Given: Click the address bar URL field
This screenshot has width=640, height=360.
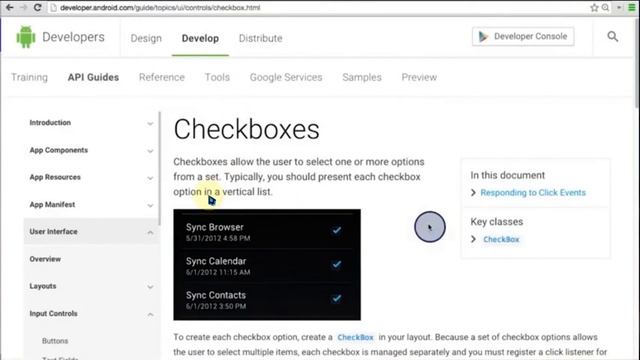Looking at the screenshot, I should [318, 7].
